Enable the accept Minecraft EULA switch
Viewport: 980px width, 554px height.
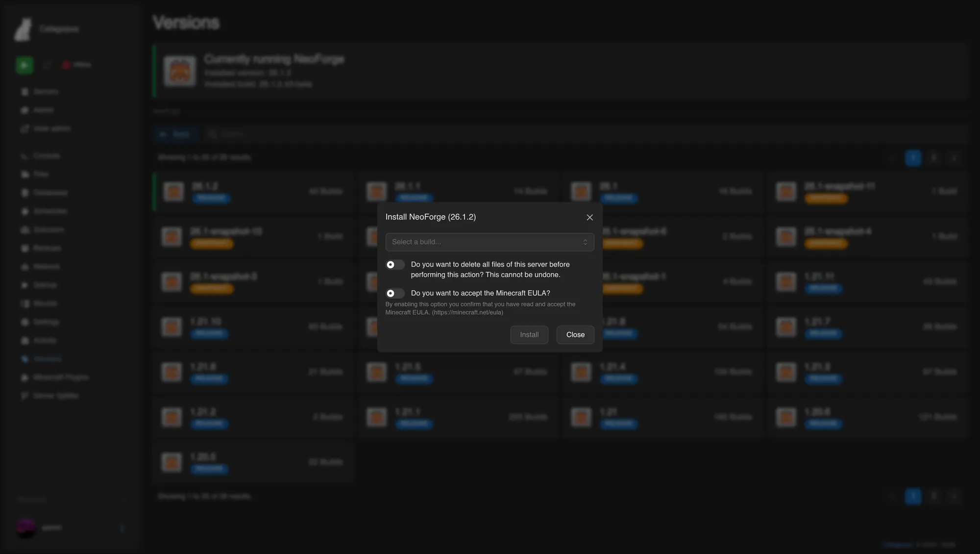pyautogui.click(x=395, y=293)
